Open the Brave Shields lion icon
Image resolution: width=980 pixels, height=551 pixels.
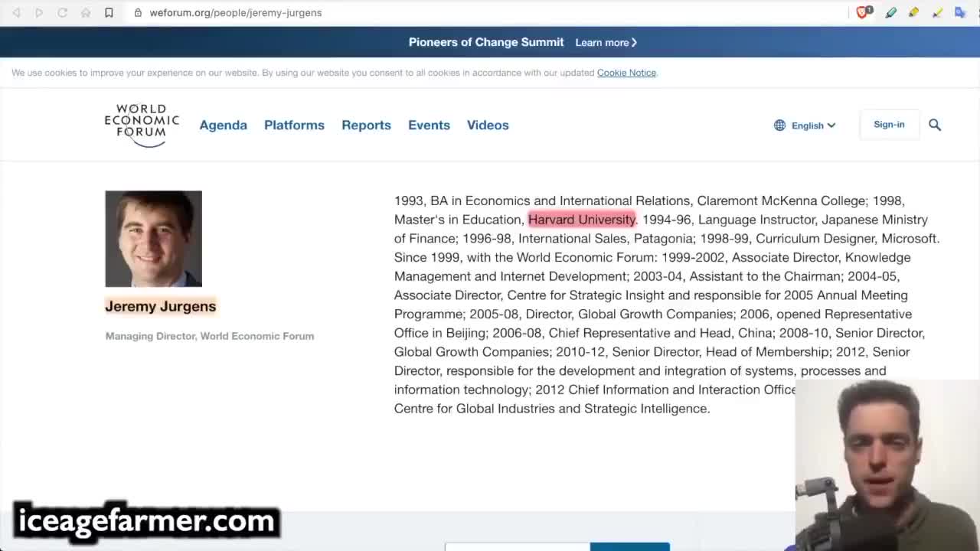click(864, 12)
